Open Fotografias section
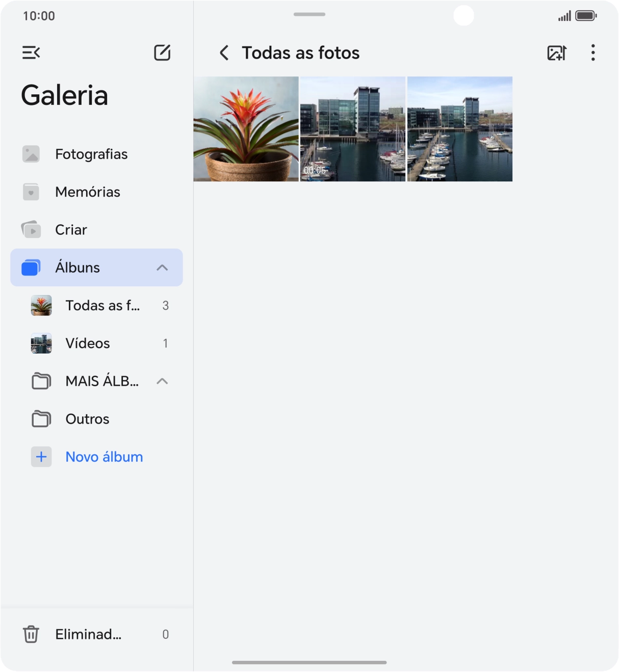 click(x=91, y=154)
